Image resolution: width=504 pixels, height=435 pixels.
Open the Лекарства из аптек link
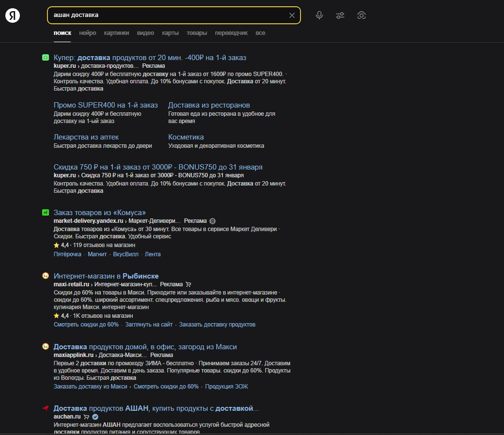coord(86,137)
